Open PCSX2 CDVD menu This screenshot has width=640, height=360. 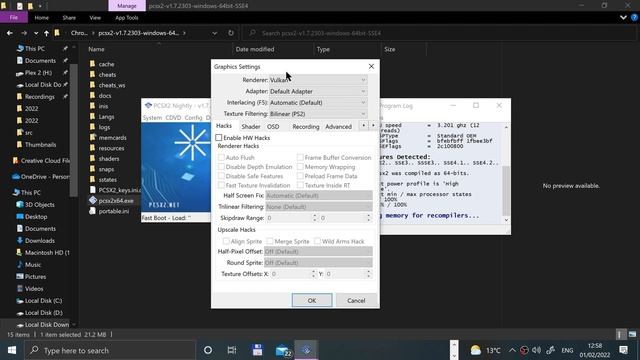pos(173,118)
